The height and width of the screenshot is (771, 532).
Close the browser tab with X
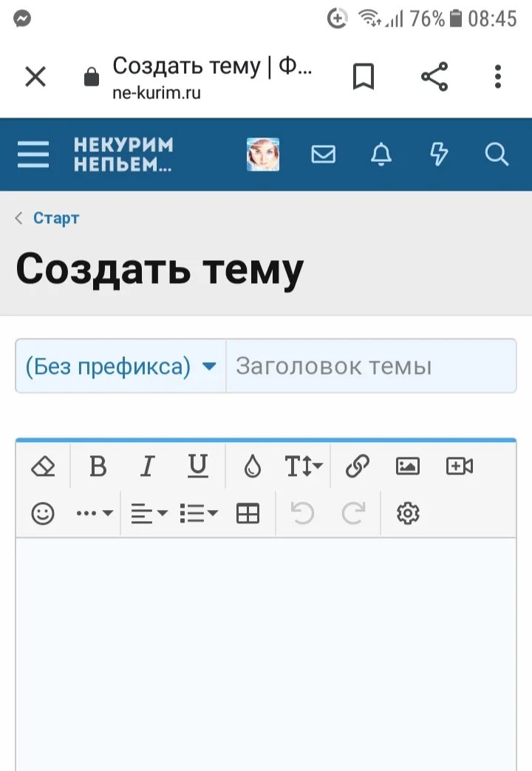[35, 77]
